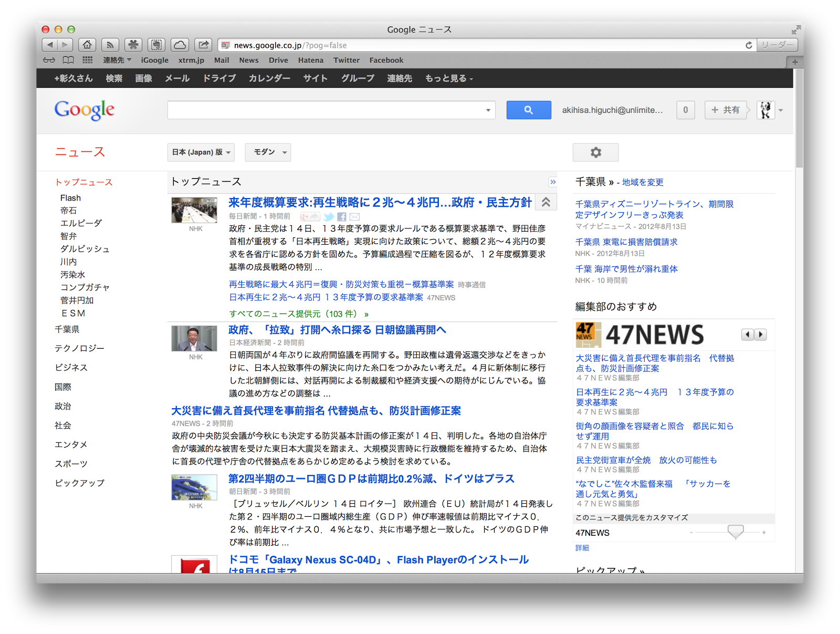
Task: Show the Reading List glasses icon
Action: click(x=49, y=60)
